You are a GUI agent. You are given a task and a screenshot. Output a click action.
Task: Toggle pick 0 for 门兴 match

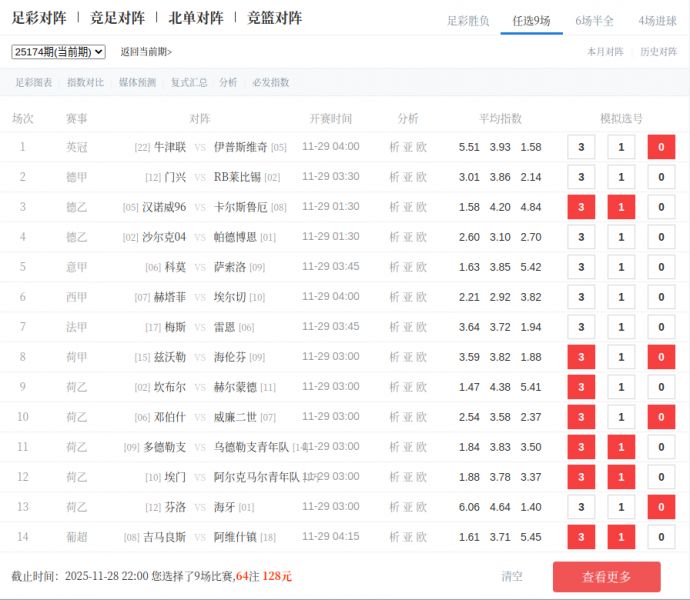[660, 177]
